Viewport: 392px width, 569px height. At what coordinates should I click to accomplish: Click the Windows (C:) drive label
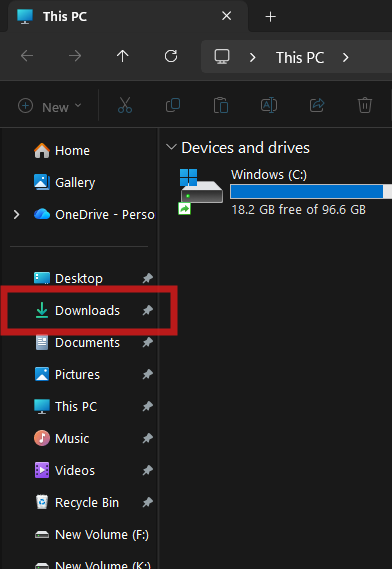pos(269,175)
